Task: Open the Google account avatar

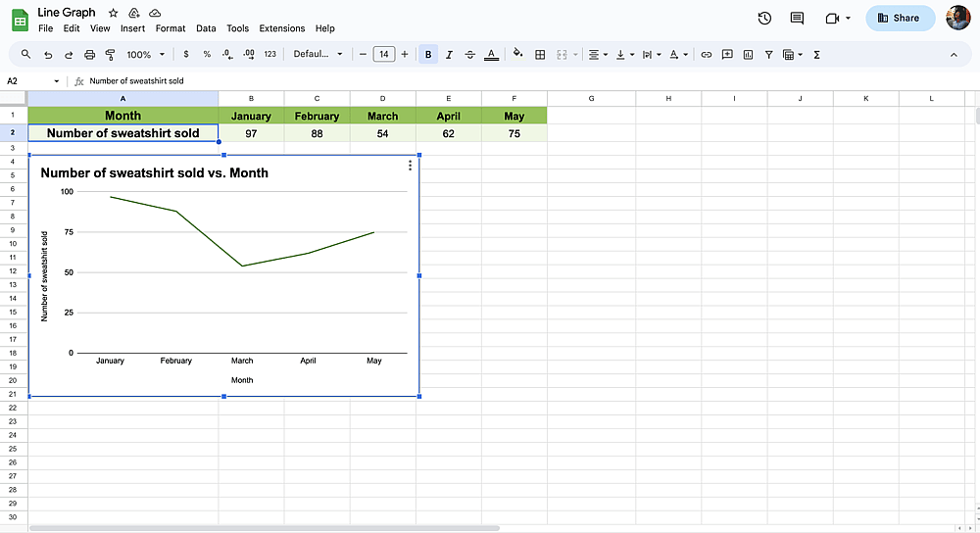Action: (958, 18)
